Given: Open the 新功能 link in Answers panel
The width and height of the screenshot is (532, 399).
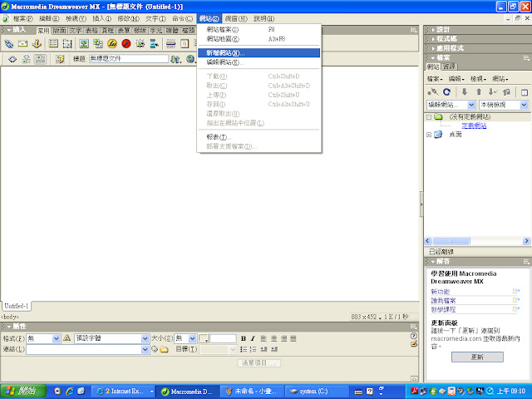Looking at the screenshot, I should point(441,292).
